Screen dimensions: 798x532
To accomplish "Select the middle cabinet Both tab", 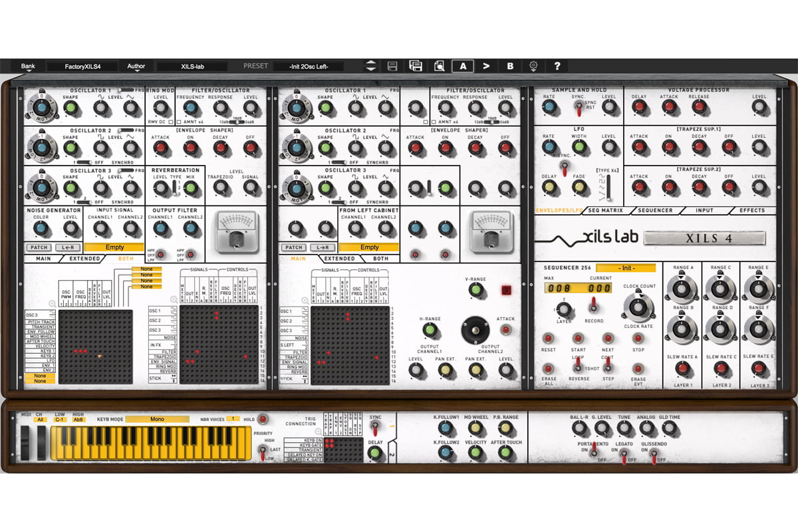I will tap(380, 258).
